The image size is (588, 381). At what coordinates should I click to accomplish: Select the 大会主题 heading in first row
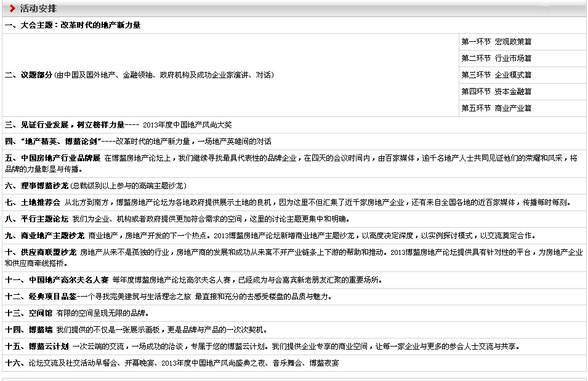tap(73, 25)
